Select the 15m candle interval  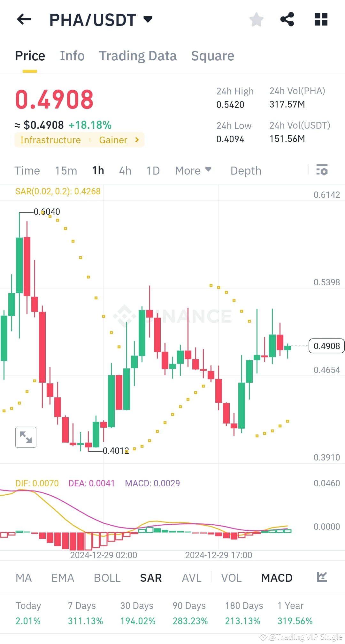pyautogui.click(x=66, y=170)
